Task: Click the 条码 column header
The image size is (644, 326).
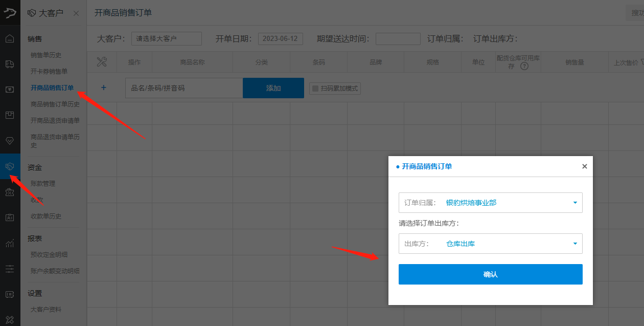Action: click(319, 62)
